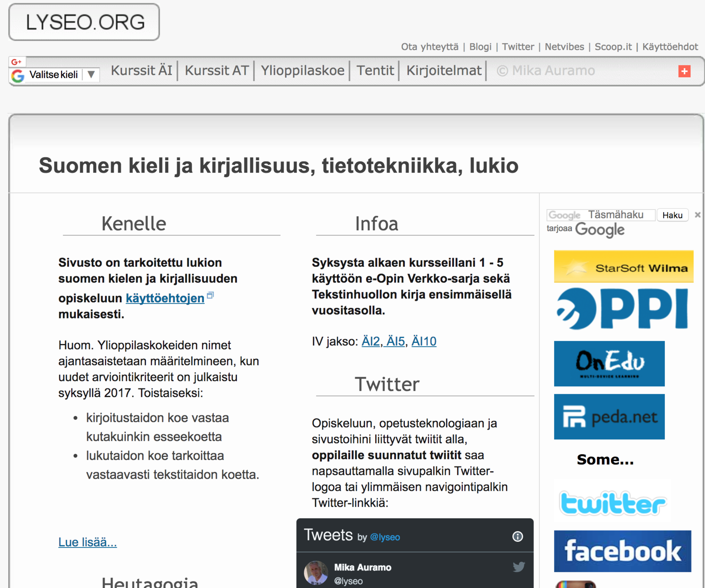Click the bullet 'lukutaidon koe tarkoittaa vastaavasti tekstitaidon koetta.'
705x588 pixels.
click(173, 465)
